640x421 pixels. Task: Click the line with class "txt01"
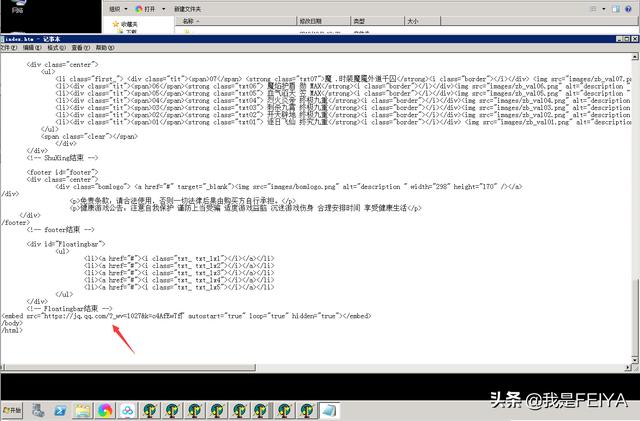pos(343,122)
